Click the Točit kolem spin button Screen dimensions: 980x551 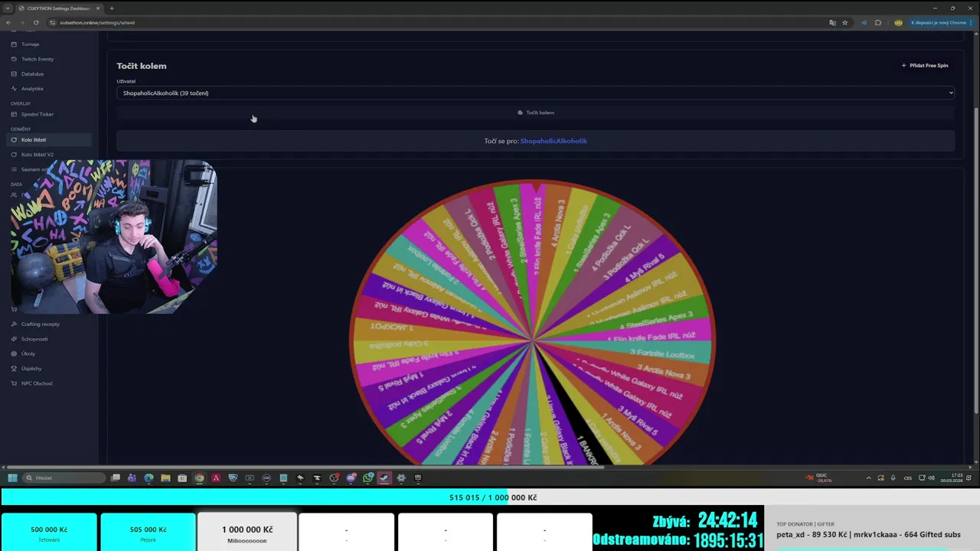point(535,112)
